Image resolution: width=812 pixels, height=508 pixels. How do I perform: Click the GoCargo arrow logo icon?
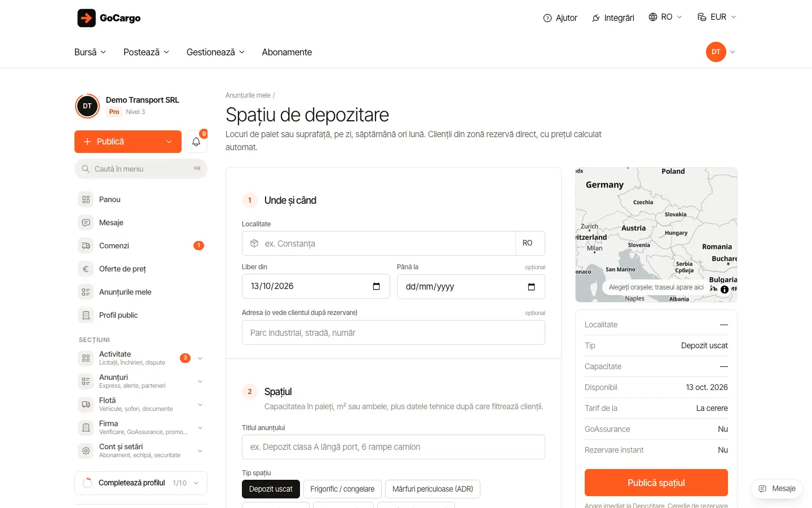pyautogui.click(x=86, y=18)
